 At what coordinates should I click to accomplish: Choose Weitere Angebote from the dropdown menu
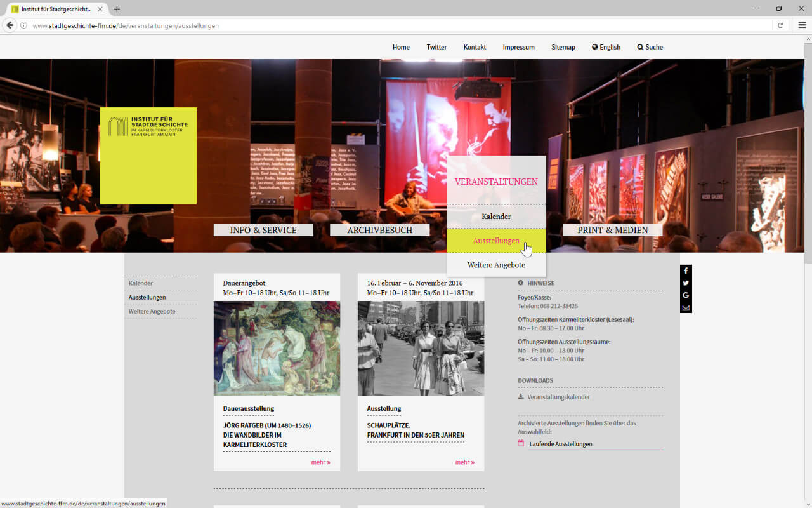(x=496, y=265)
